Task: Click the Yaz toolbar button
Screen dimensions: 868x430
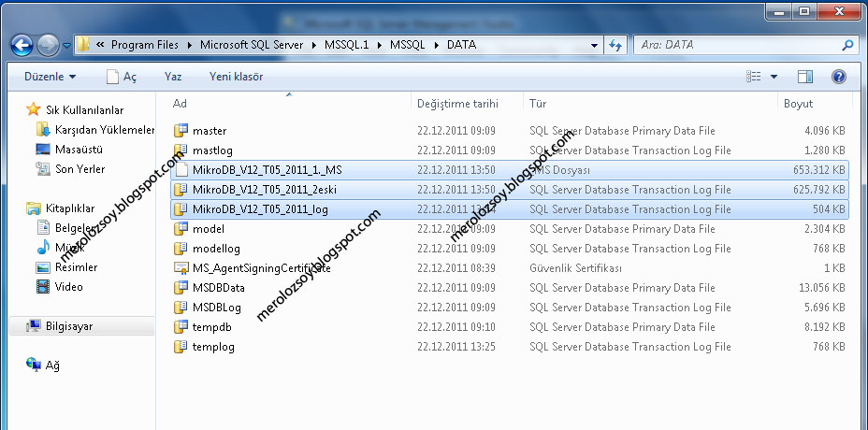Action: (173, 77)
